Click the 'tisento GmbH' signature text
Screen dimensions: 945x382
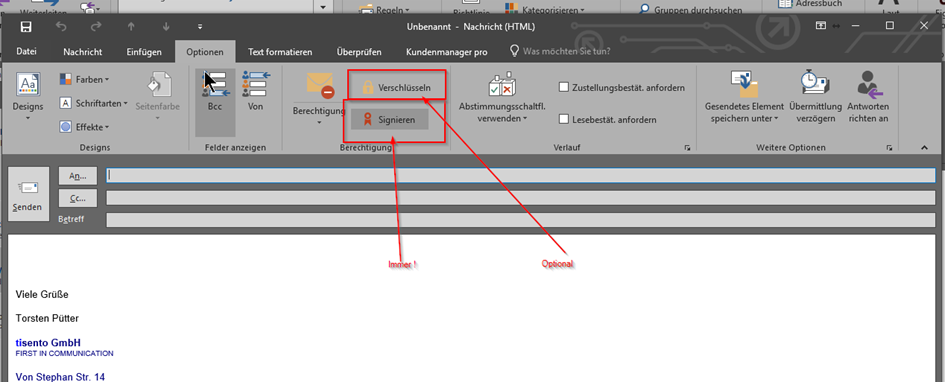pyautogui.click(x=48, y=343)
